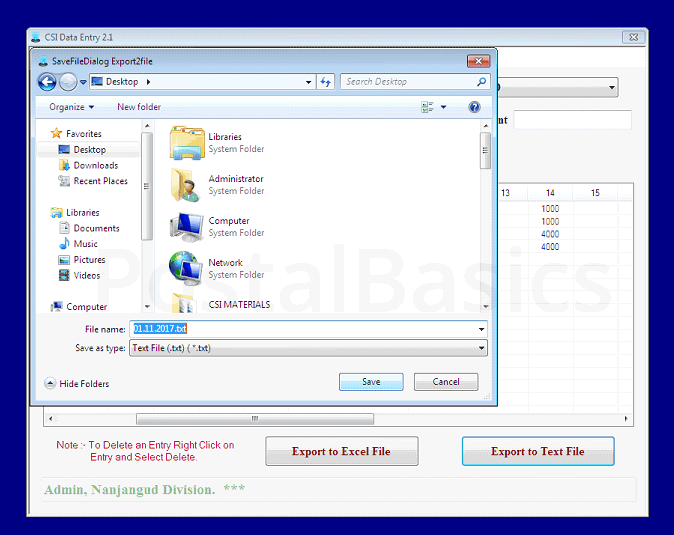
Task: Open the Libraries system folder icon
Action: point(187,143)
